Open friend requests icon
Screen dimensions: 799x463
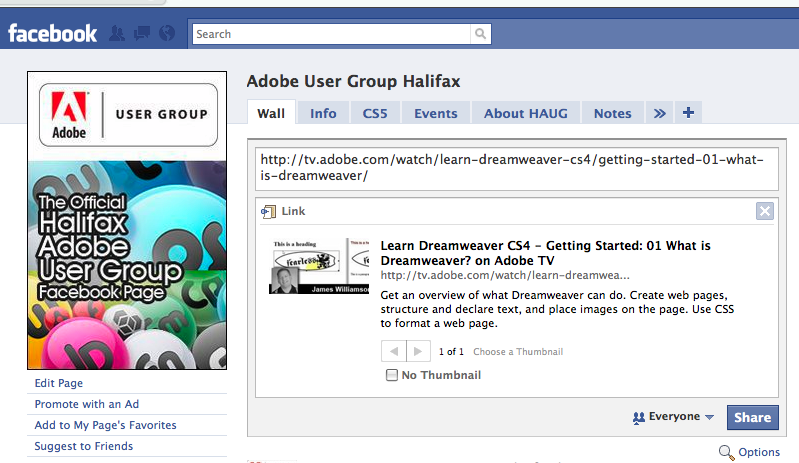118,34
